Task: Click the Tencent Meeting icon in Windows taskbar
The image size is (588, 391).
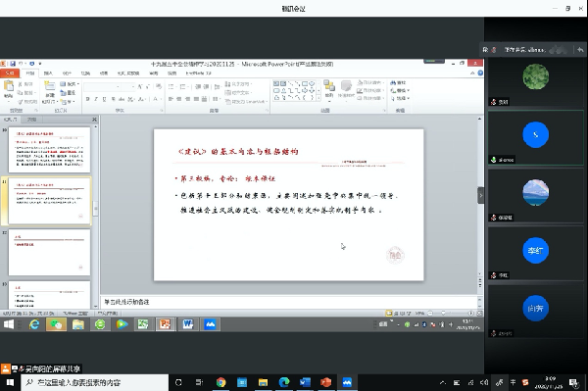Action: pos(347,382)
